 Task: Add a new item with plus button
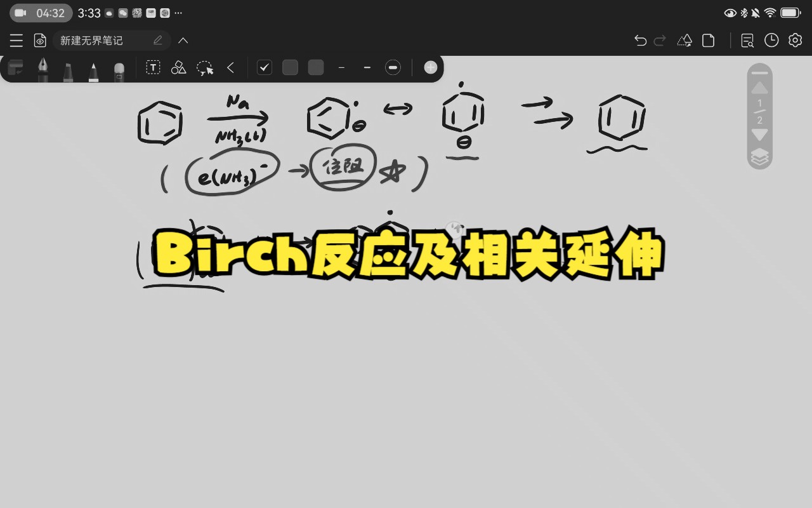[431, 67]
